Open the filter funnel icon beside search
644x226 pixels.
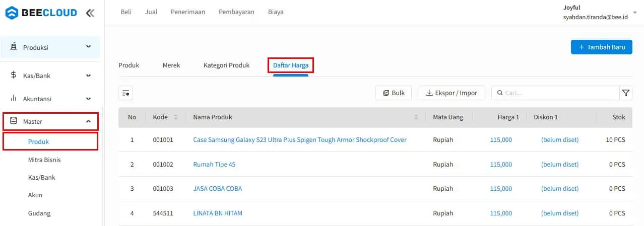tap(625, 93)
